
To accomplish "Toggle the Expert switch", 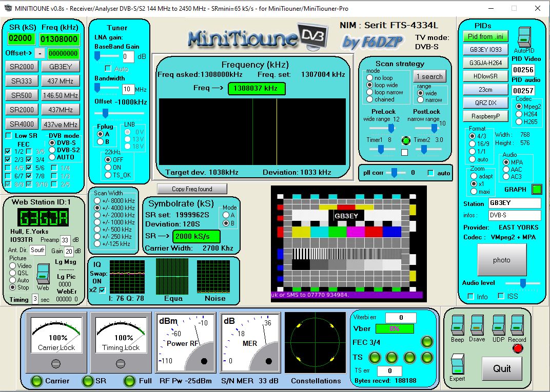I will (x=458, y=364).
